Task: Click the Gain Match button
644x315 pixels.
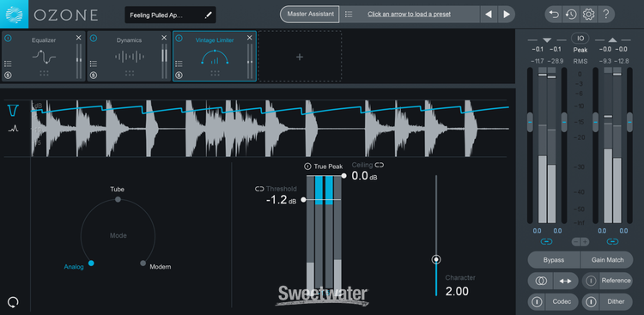Action: point(607,260)
